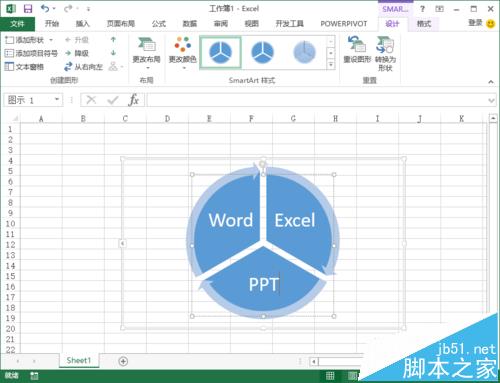Open the 开发工具 (Developer) tab
This screenshot has width=500, height=383.
(x=289, y=24)
